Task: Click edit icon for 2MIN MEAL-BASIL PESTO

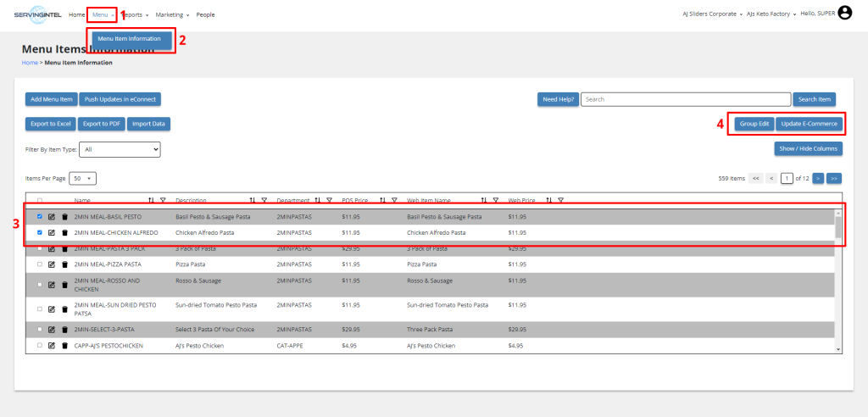Action: 51,217
